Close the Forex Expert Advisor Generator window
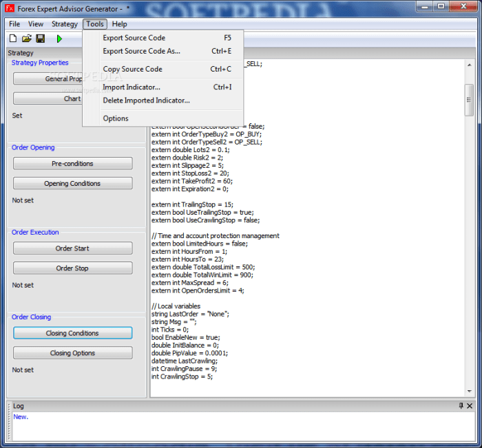 tap(463, 6)
